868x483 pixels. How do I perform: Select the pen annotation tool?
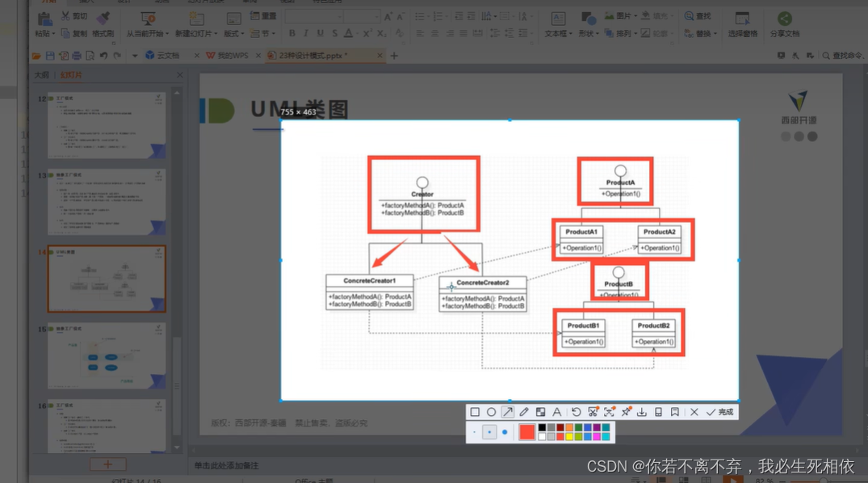tap(524, 412)
